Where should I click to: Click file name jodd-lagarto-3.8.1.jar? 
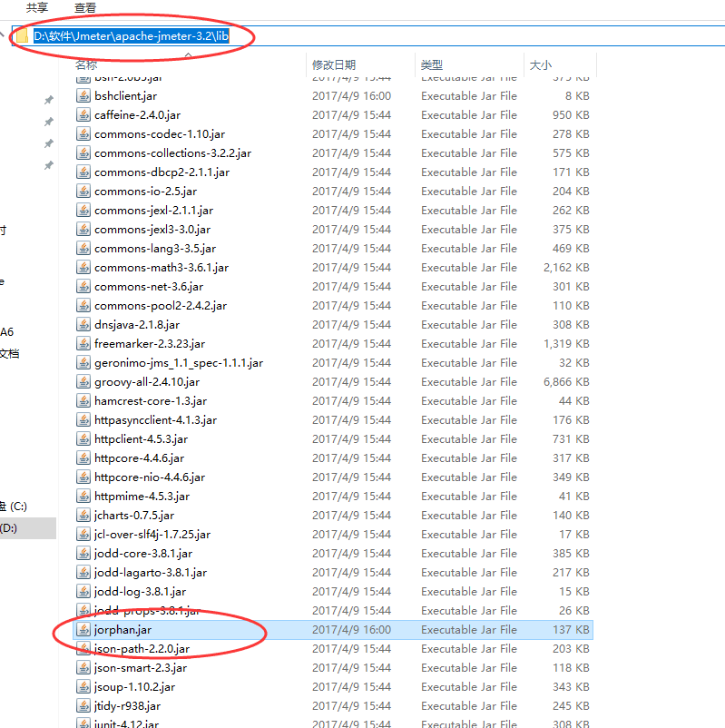coord(151,573)
